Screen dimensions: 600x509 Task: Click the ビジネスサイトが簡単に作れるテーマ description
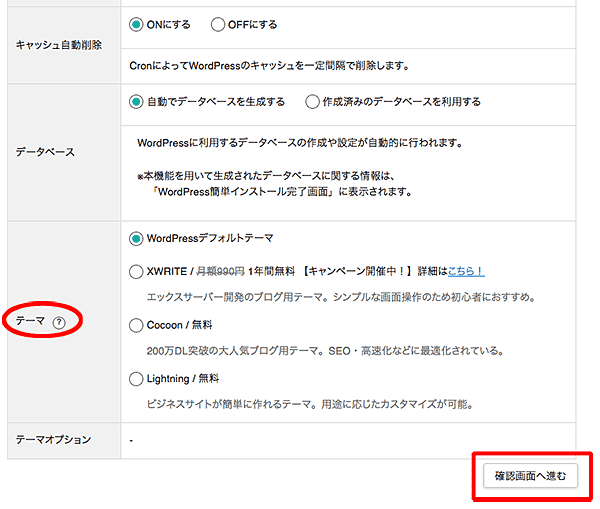310,405
